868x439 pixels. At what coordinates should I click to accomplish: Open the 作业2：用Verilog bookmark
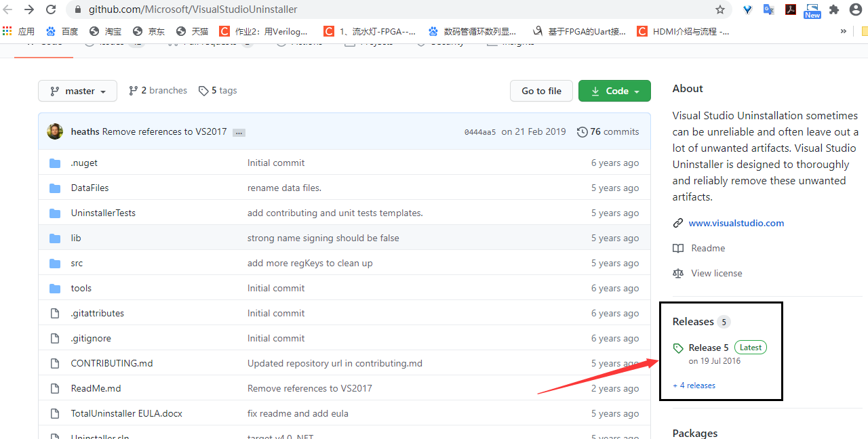263,31
